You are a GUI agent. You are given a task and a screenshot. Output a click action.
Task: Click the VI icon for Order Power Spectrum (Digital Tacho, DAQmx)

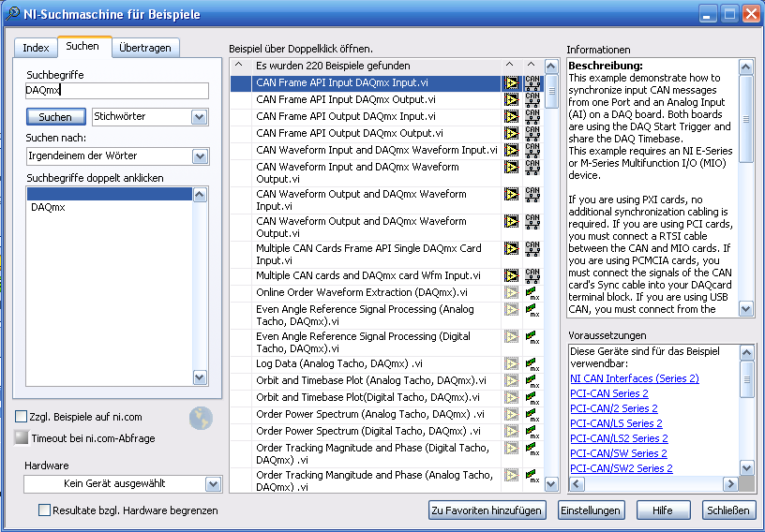(x=511, y=431)
